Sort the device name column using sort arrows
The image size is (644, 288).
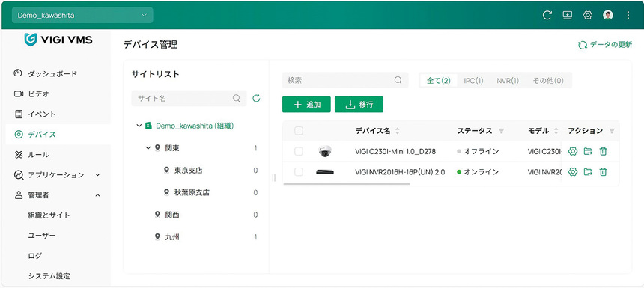[397, 131]
